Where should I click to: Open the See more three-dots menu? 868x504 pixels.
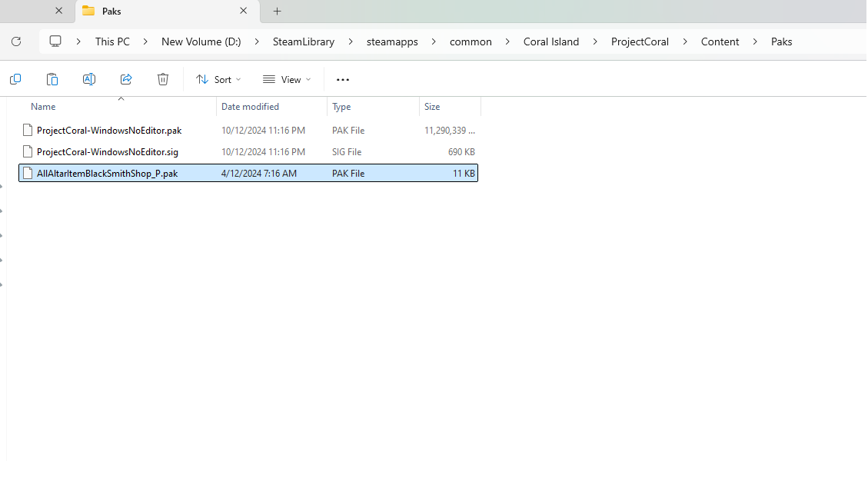click(x=343, y=80)
